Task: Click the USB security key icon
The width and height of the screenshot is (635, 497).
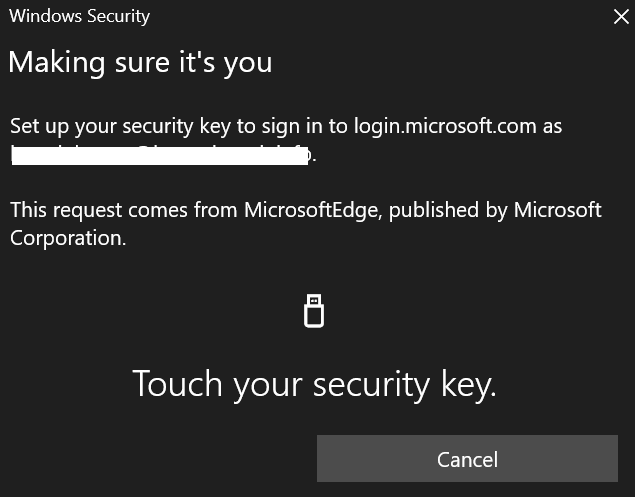Action: point(314,311)
